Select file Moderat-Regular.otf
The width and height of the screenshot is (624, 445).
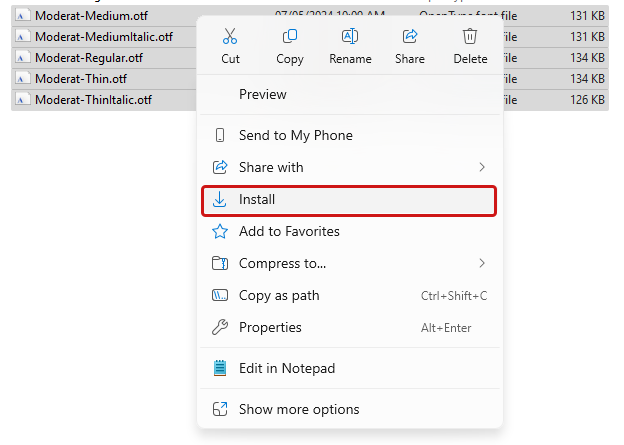click(x=89, y=58)
